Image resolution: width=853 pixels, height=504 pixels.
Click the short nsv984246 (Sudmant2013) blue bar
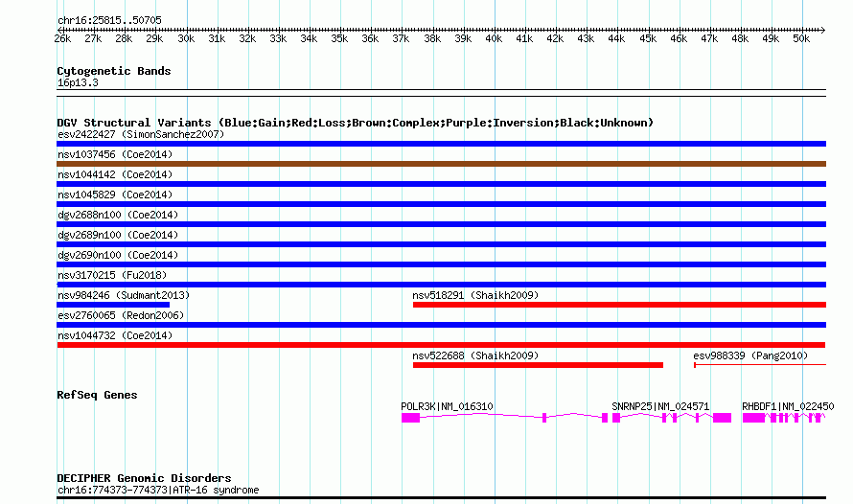point(113,305)
